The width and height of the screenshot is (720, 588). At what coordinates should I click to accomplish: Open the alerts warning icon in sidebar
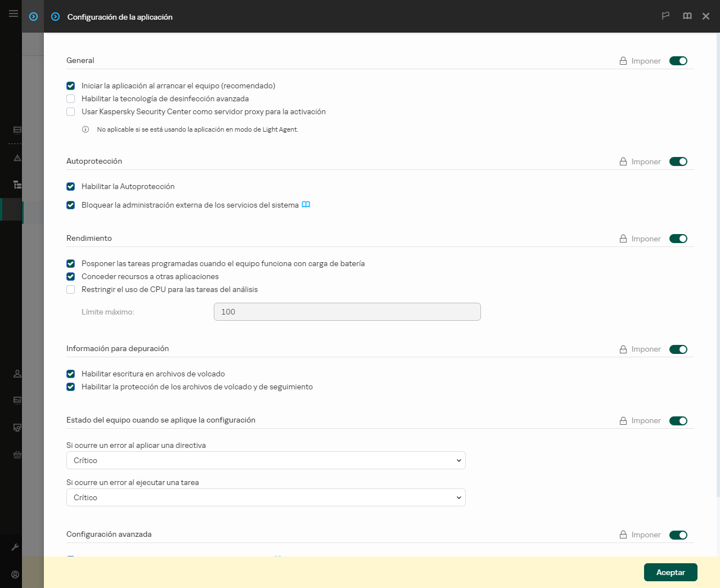[16, 158]
